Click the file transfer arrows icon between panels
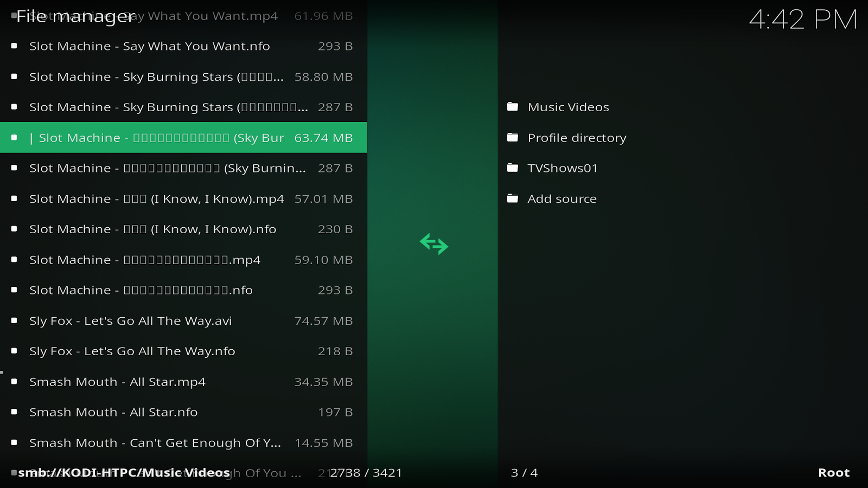The height and width of the screenshot is (488, 868). click(x=433, y=245)
